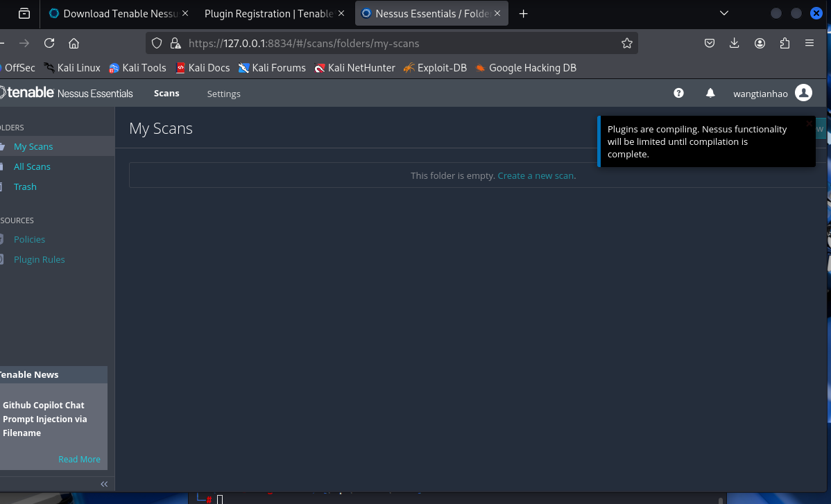The image size is (831, 504).
Task: Click the Create a new scan link
Action: click(536, 176)
